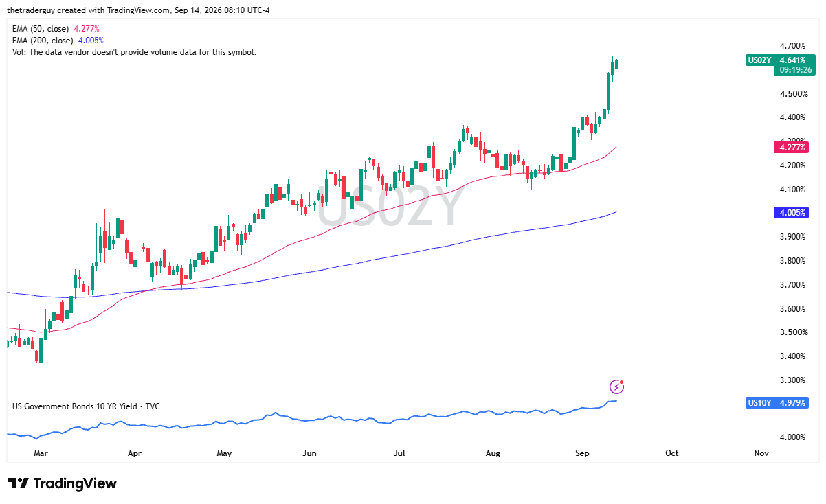Viewport: 826px width, 504px height.
Task: Click the TradingView logo
Action: click(x=63, y=483)
